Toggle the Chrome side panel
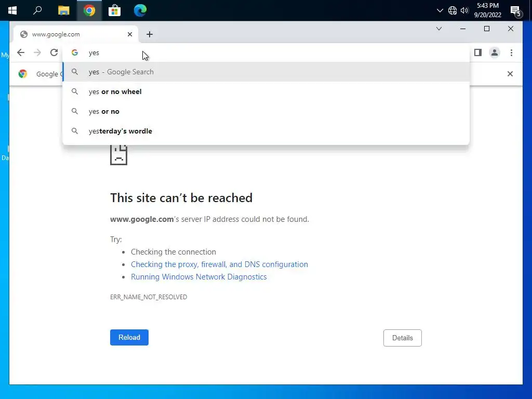Screen dimensions: 532x399 point(478,52)
